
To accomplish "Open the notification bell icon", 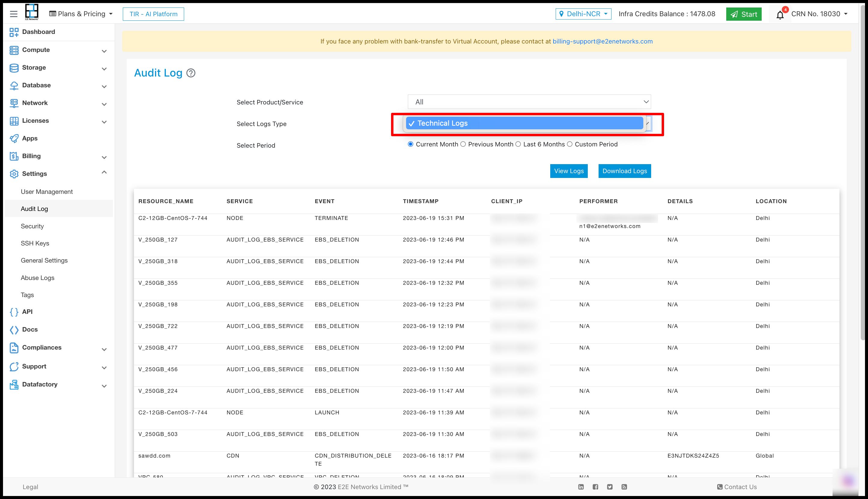I will coord(780,15).
